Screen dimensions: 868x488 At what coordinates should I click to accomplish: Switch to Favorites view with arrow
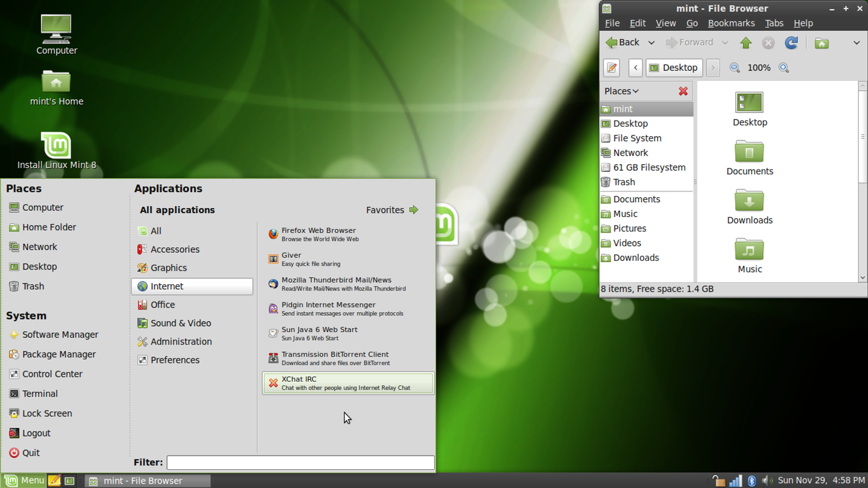(392, 210)
